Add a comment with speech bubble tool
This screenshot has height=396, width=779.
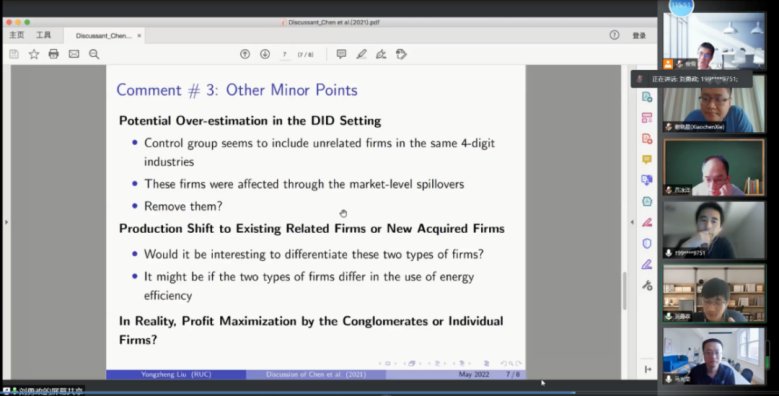point(341,54)
